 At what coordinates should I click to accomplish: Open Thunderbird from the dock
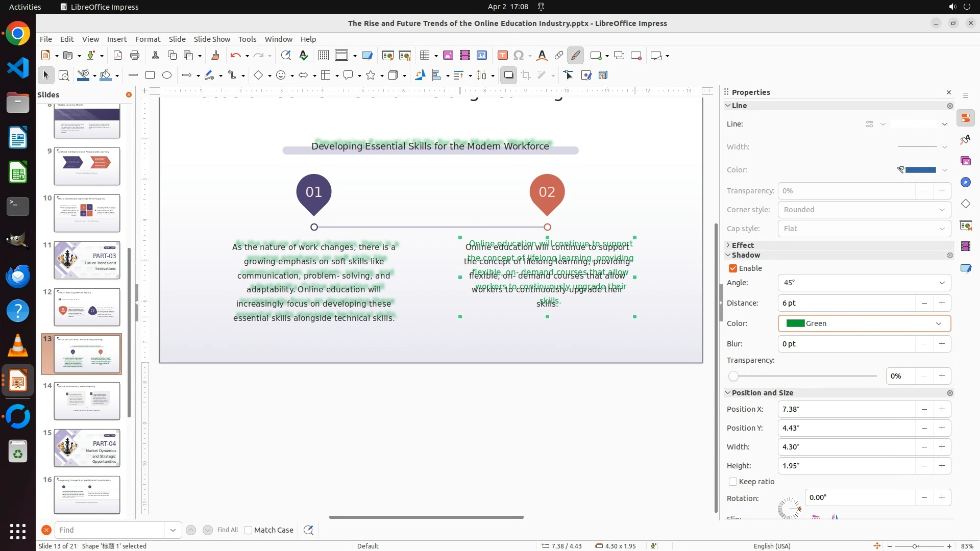pos(18,276)
